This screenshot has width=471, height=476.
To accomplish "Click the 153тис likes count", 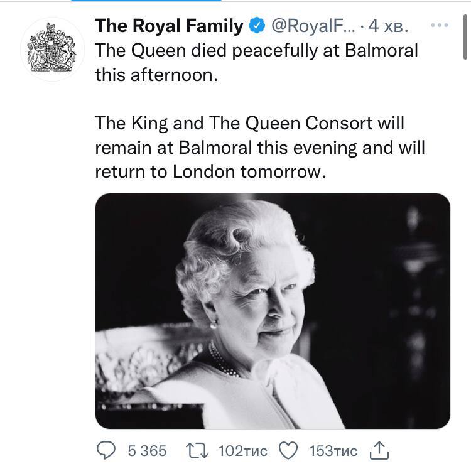I will pyautogui.click(x=333, y=450).
